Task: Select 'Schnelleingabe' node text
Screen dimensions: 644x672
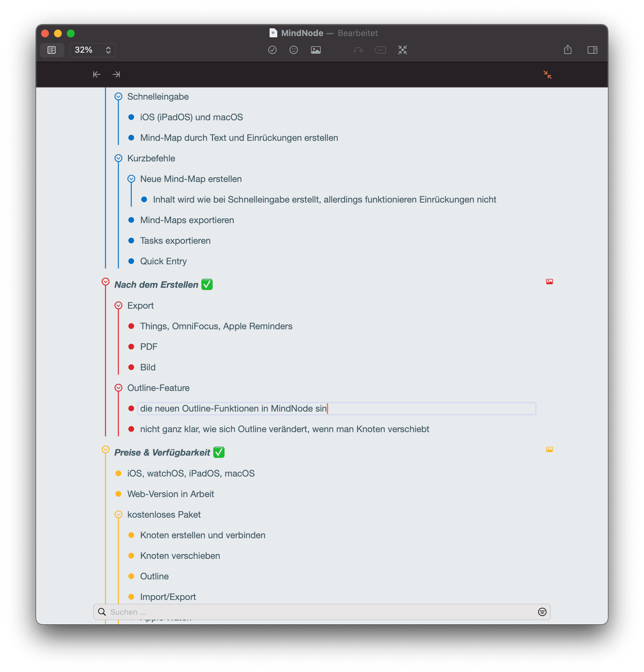Action: pyautogui.click(x=158, y=97)
